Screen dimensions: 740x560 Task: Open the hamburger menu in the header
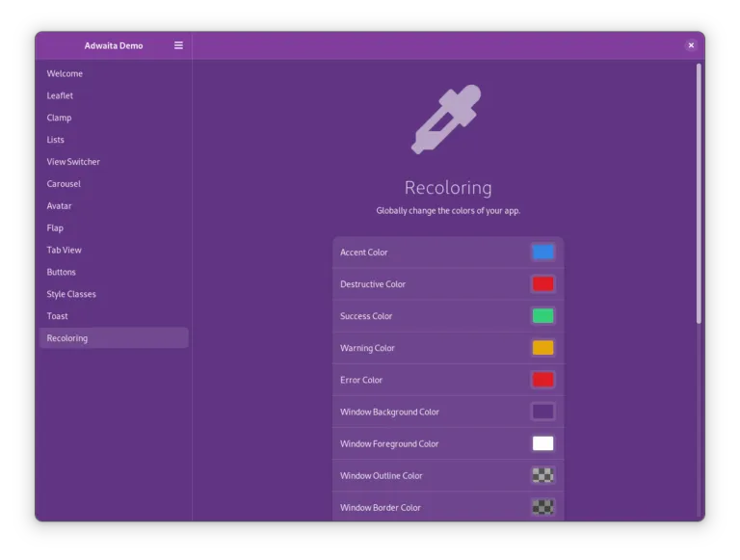(178, 45)
